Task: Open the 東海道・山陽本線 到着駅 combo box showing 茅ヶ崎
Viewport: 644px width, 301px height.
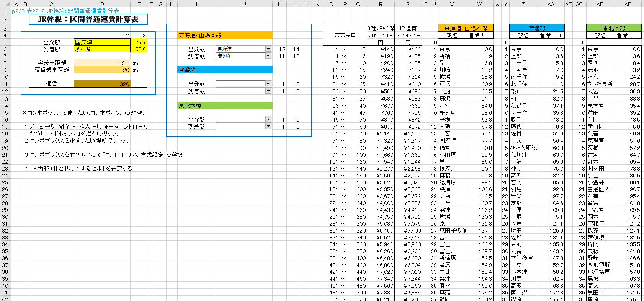Action: tap(244, 56)
